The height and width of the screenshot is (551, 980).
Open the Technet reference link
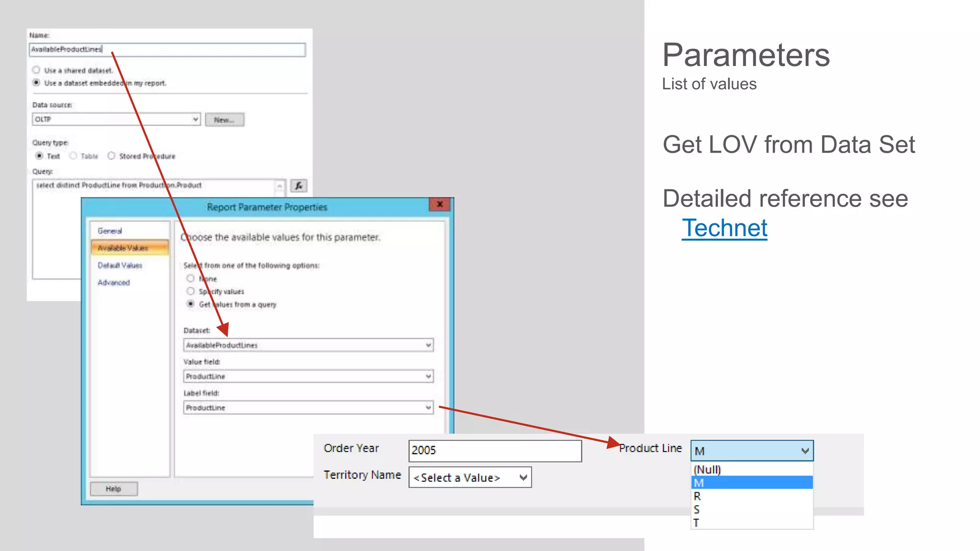(x=724, y=228)
